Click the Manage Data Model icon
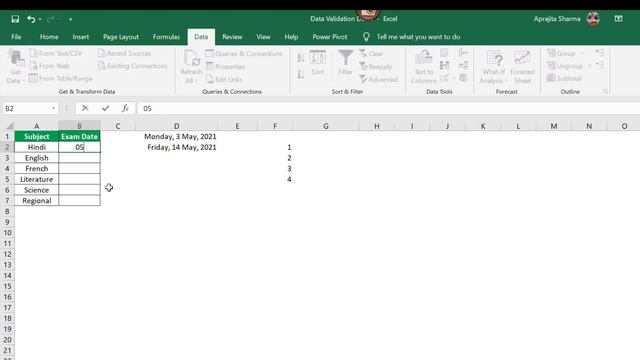 pos(463,78)
